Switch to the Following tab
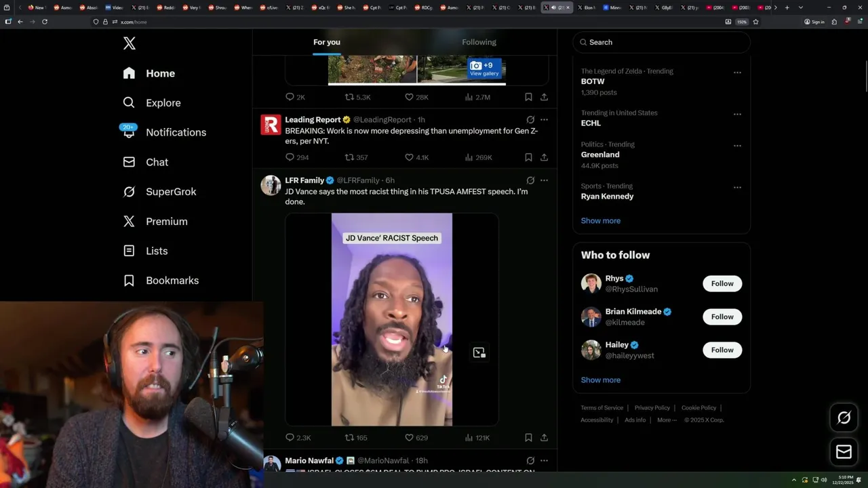The height and width of the screenshot is (488, 868). pos(479,42)
